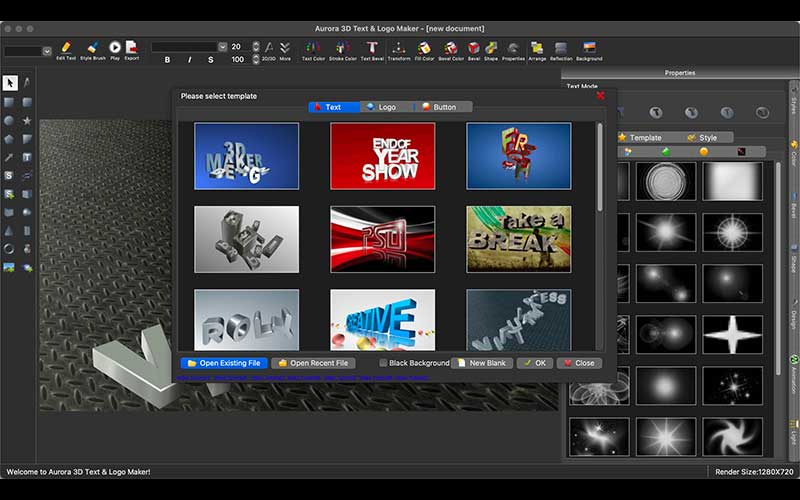Select the cone shape tool

9,231
